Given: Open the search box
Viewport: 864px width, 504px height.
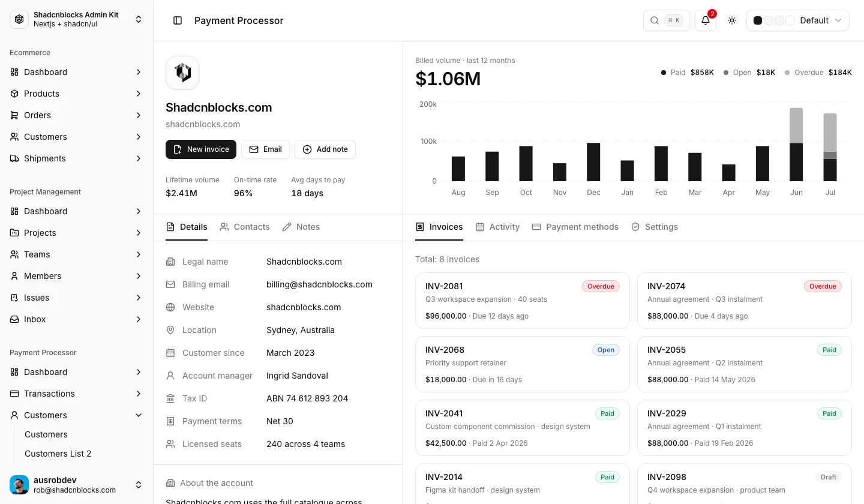Looking at the screenshot, I should (x=666, y=20).
